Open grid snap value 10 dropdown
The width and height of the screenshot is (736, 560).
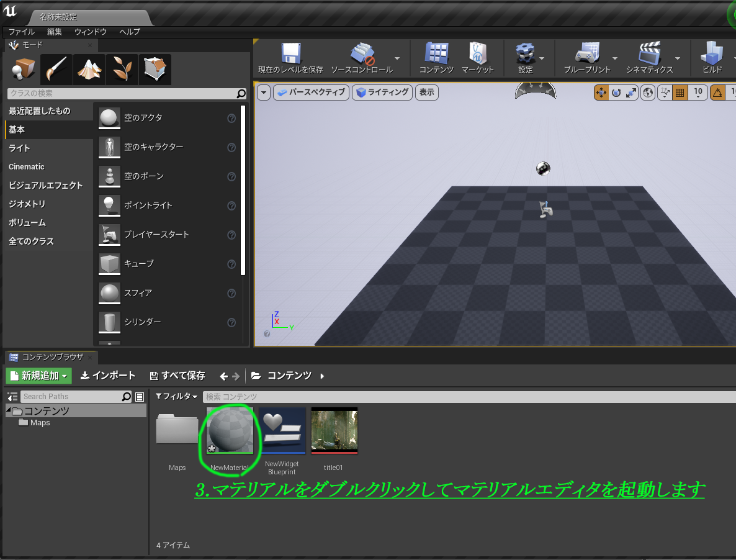[x=698, y=93]
